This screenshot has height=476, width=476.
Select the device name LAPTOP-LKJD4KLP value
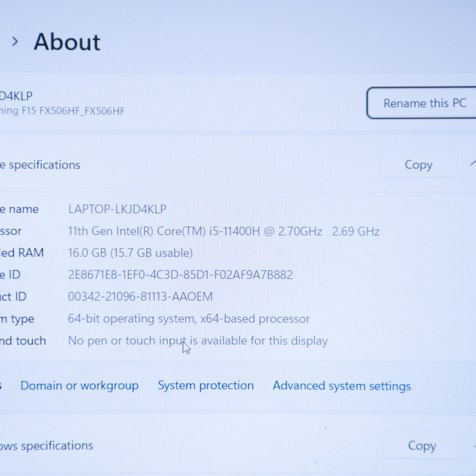[117, 209]
